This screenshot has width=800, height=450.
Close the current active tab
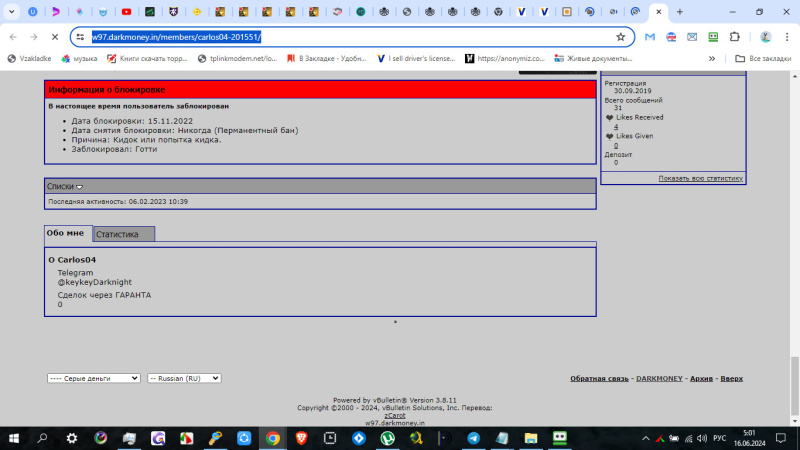(x=659, y=12)
